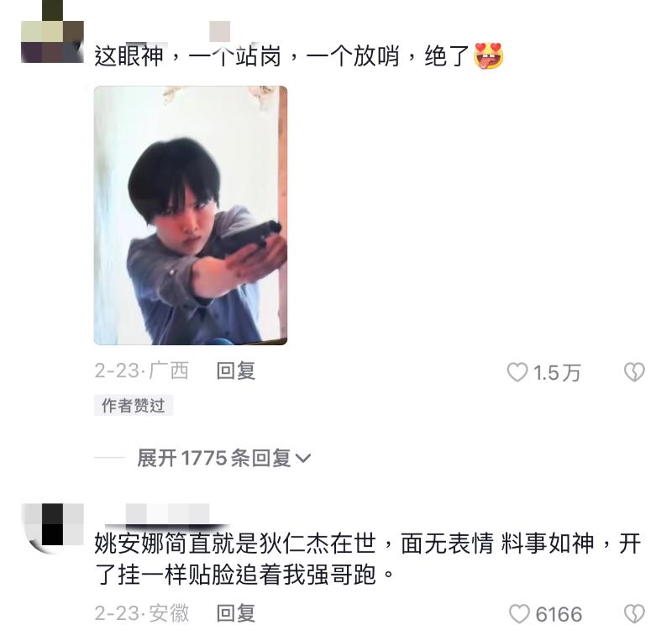The width and height of the screenshot is (672, 641).
Task: Tap the 1.5万 like count
Action: click(x=557, y=373)
